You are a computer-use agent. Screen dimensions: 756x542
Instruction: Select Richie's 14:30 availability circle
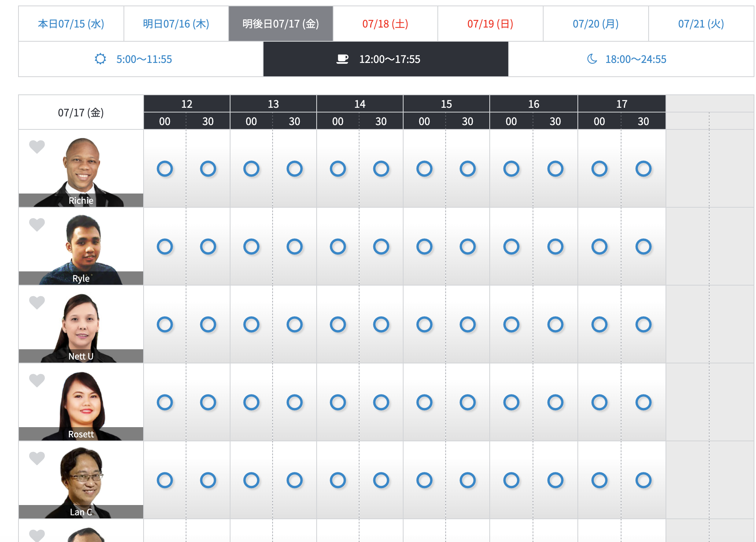pyautogui.click(x=381, y=169)
